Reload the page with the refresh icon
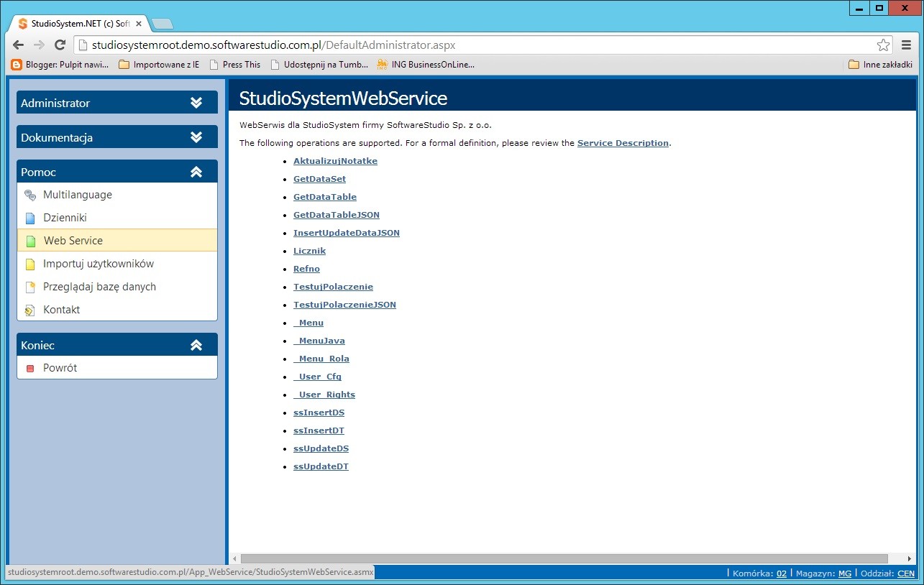The width and height of the screenshot is (924, 585). click(x=60, y=45)
